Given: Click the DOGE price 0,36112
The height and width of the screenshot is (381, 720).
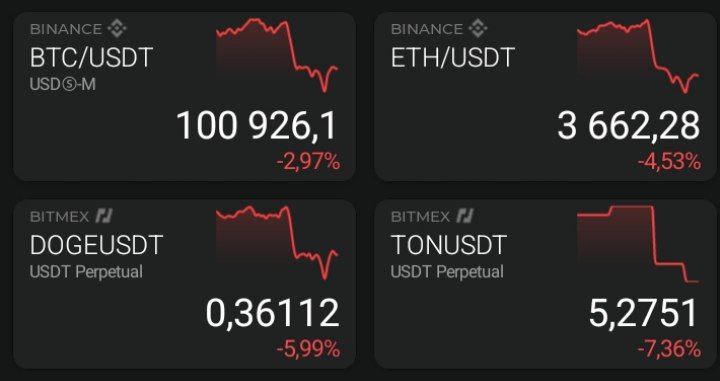Looking at the screenshot, I should tap(272, 313).
